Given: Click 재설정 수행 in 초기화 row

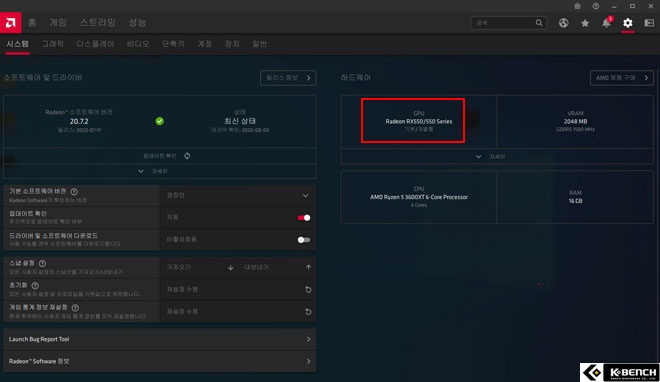Looking at the screenshot, I should [182, 289].
